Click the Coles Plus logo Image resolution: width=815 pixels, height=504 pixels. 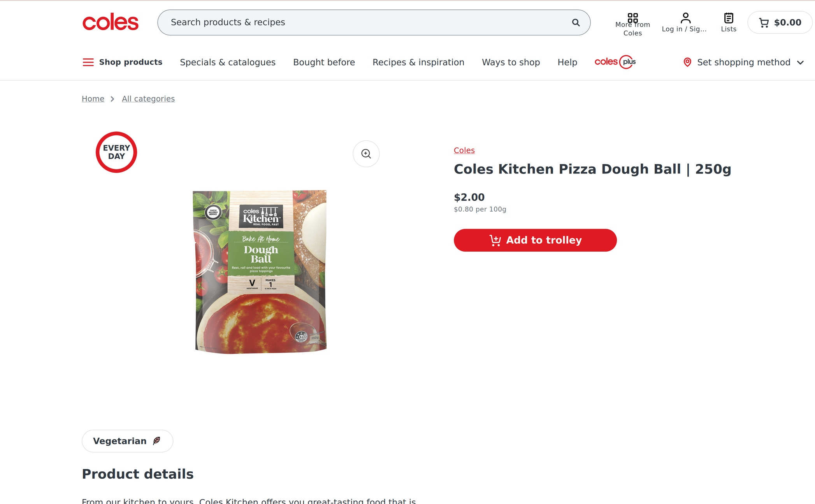pyautogui.click(x=615, y=62)
